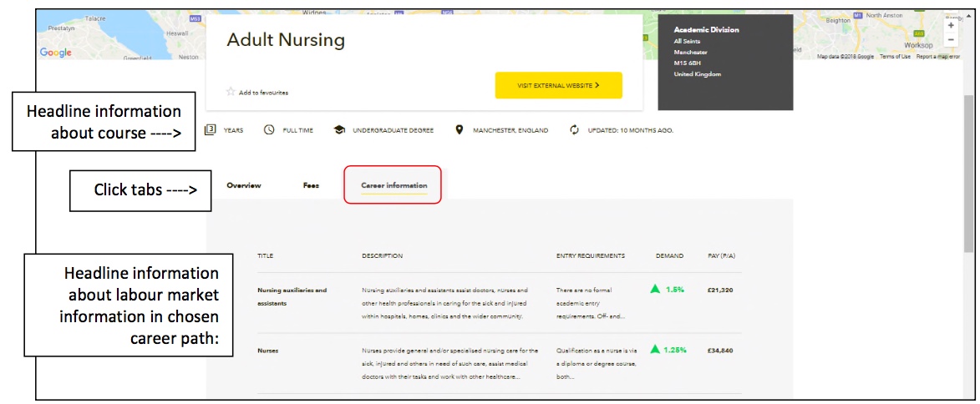
Task: Click the Adult Nursing course title
Action: (x=286, y=40)
